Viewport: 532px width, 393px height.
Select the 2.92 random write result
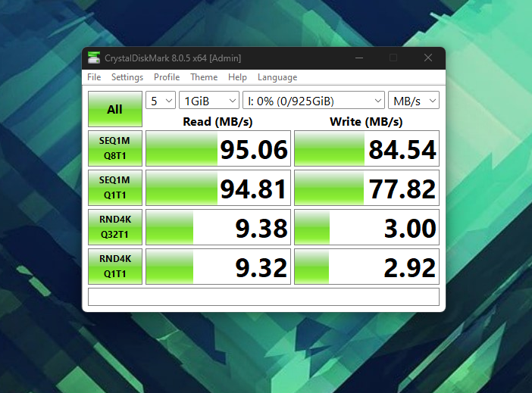(367, 267)
